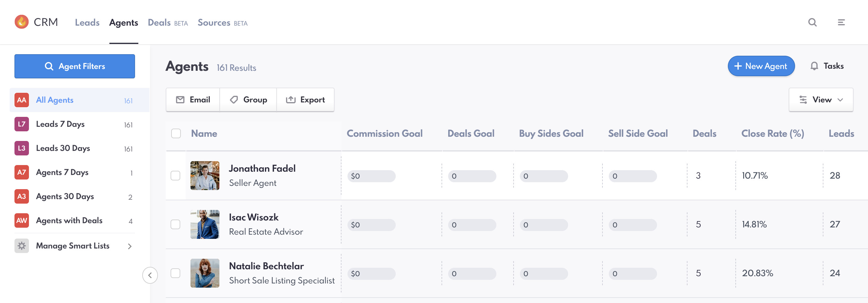Open the Agent Filters button
The width and height of the screenshot is (868, 303).
[x=75, y=66]
